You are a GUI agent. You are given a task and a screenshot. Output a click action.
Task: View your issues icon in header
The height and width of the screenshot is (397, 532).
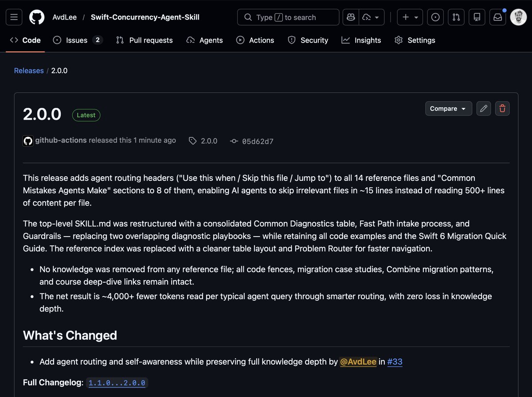pos(435,17)
